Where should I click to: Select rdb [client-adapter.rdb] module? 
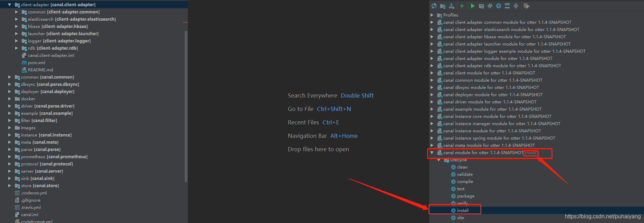pyautogui.click(x=53, y=48)
